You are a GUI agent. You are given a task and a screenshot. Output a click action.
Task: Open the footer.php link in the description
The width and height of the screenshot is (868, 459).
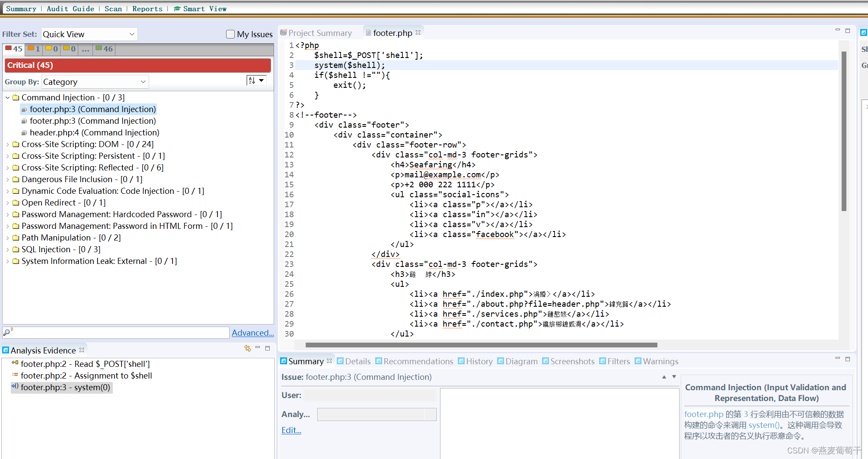point(704,414)
